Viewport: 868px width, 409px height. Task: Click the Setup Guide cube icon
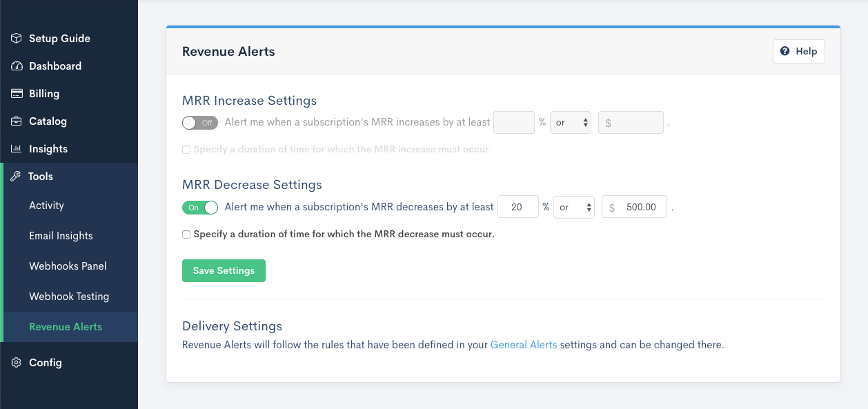click(17, 39)
